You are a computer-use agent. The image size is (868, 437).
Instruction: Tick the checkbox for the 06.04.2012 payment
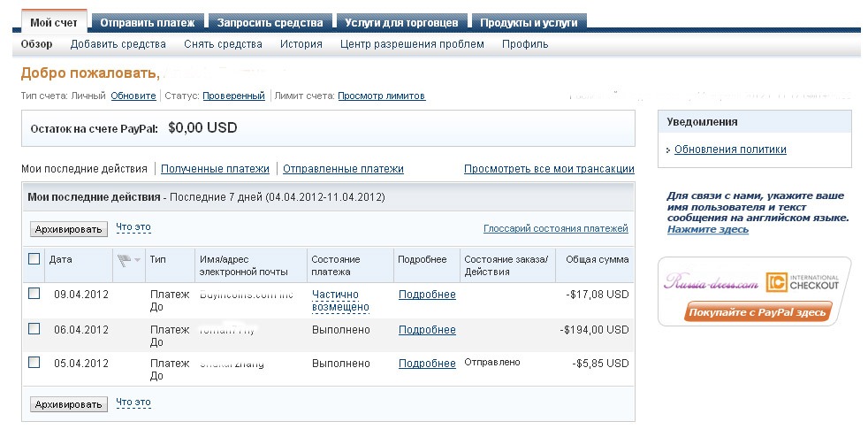click(x=34, y=329)
